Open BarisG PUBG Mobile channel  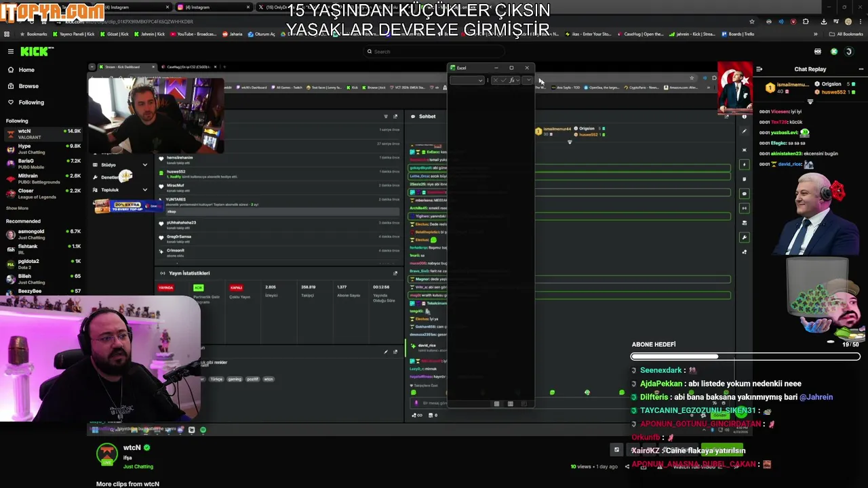pos(43,163)
